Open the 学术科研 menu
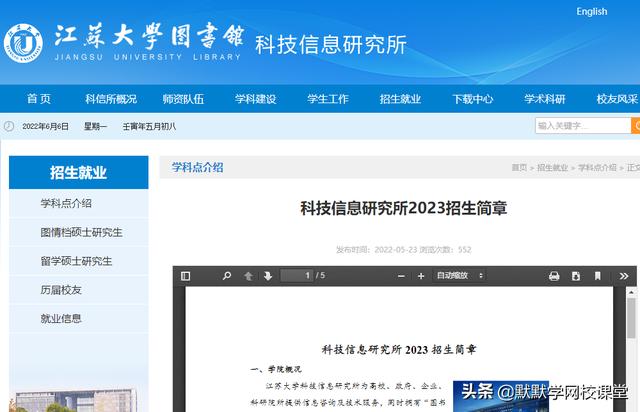 click(x=544, y=99)
